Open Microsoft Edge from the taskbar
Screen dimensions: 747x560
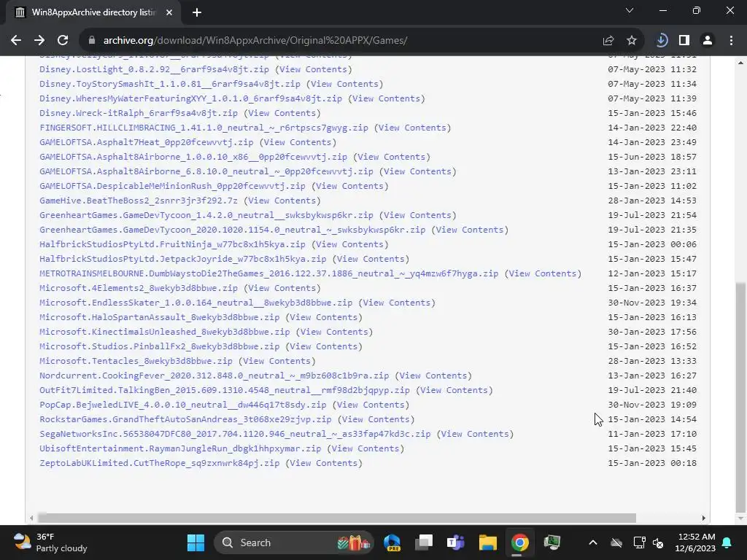pos(392,542)
